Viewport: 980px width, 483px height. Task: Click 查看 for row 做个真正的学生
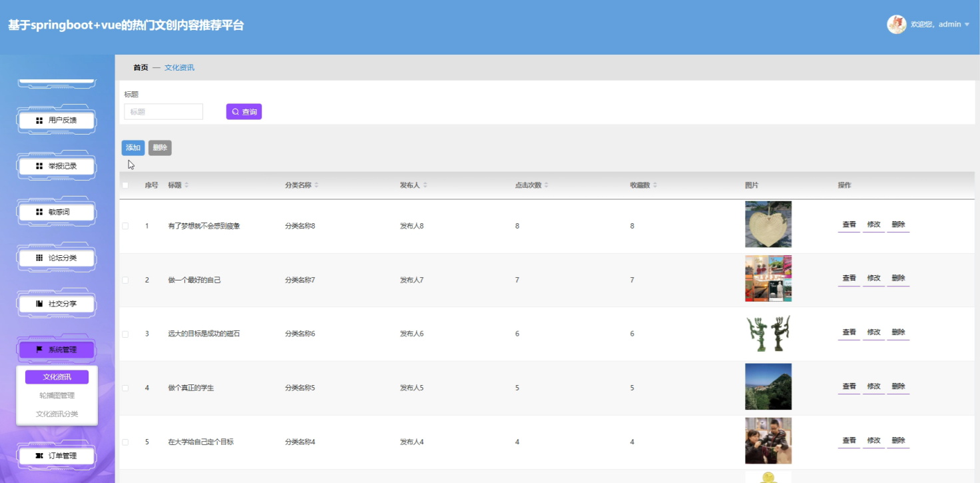[849, 386]
